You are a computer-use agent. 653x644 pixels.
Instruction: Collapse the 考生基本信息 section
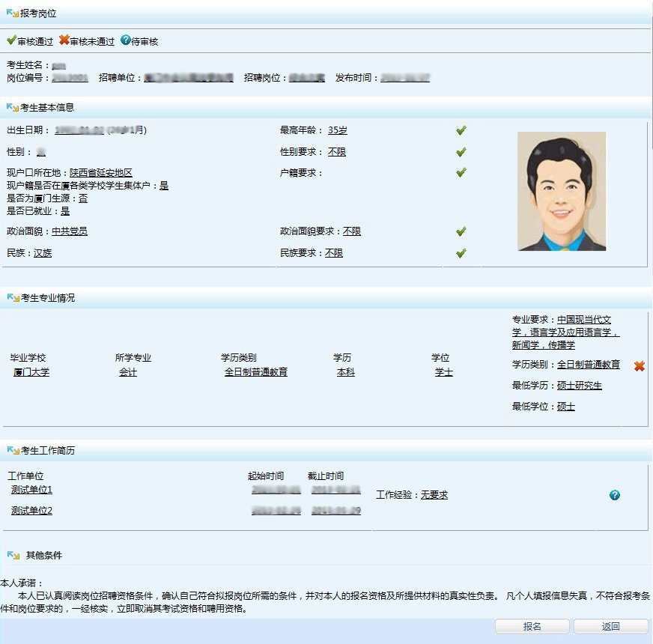coord(13,107)
